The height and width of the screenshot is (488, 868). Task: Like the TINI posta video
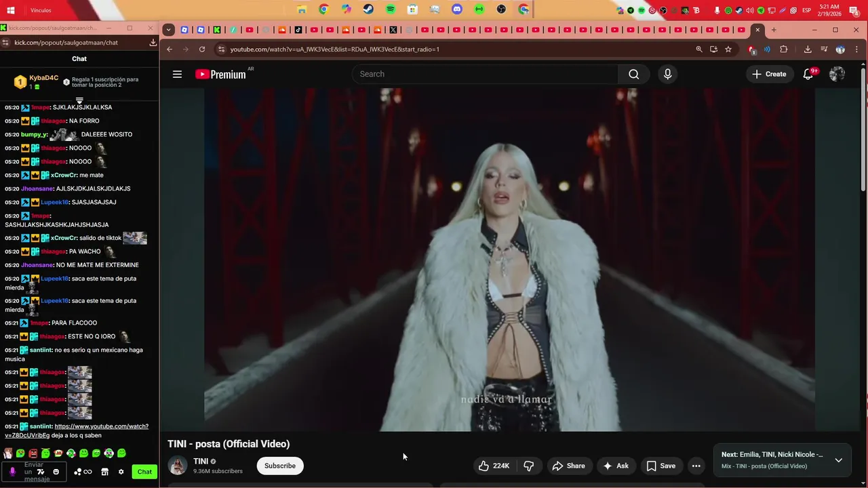494,466
